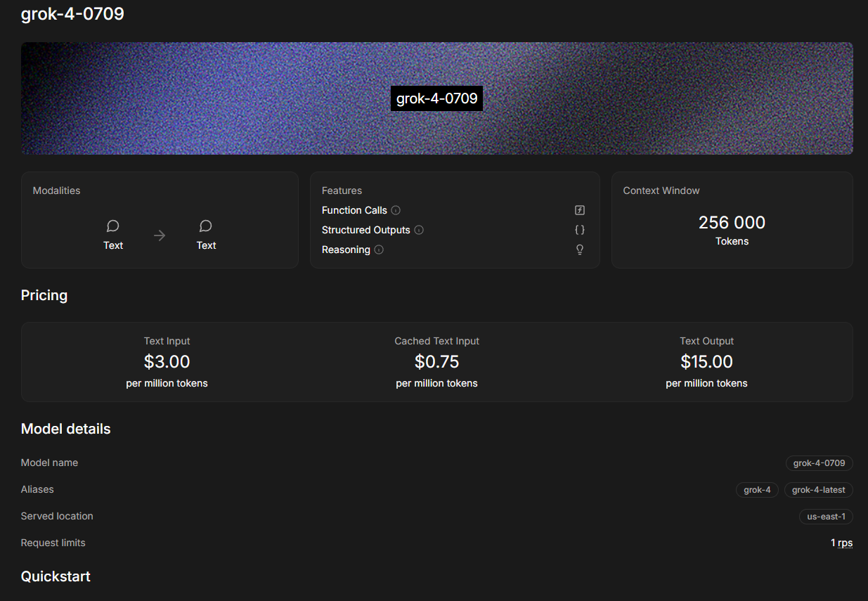Image resolution: width=868 pixels, height=601 pixels.
Task: Click the Model details section heading
Action: click(x=66, y=429)
